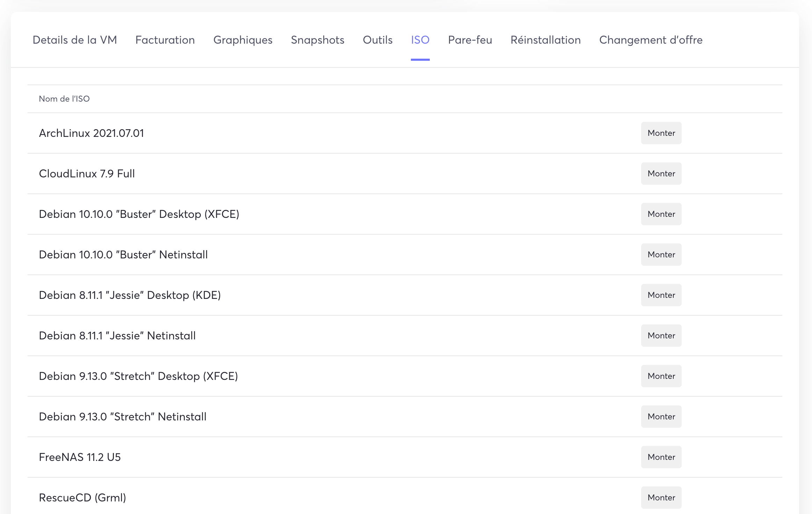Mount the FreeNAS 11.2 U5 ISO
Image resolution: width=812 pixels, height=514 pixels.
(x=661, y=457)
